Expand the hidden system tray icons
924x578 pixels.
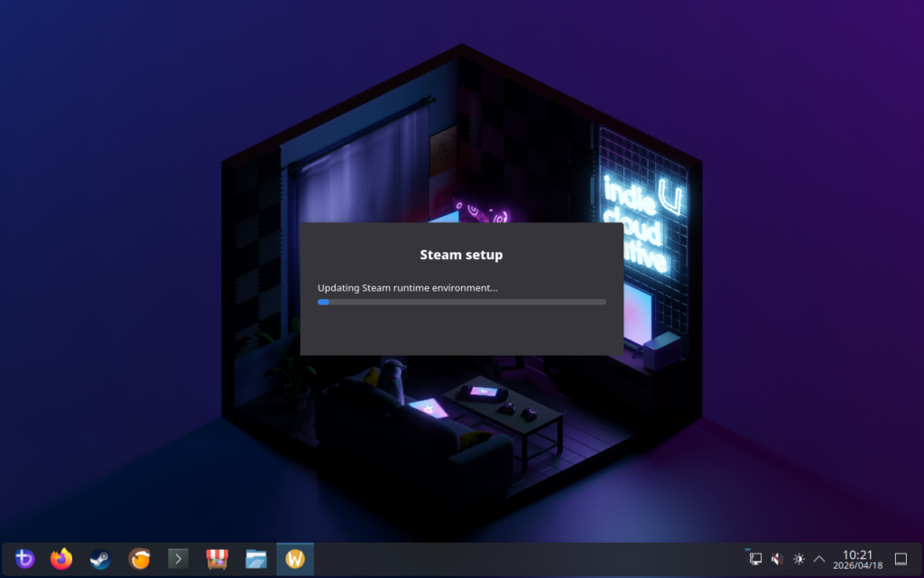pyautogui.click(x=819, y=559)
